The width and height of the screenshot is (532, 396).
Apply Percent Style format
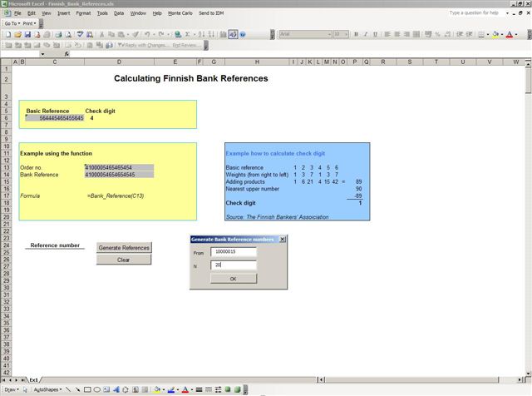coord(438,34)
